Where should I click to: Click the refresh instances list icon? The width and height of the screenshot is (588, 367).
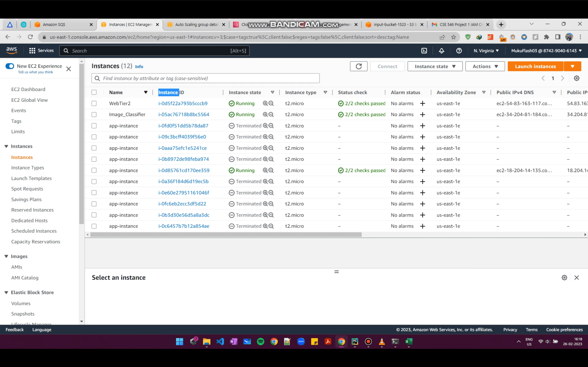pos(359,66)
